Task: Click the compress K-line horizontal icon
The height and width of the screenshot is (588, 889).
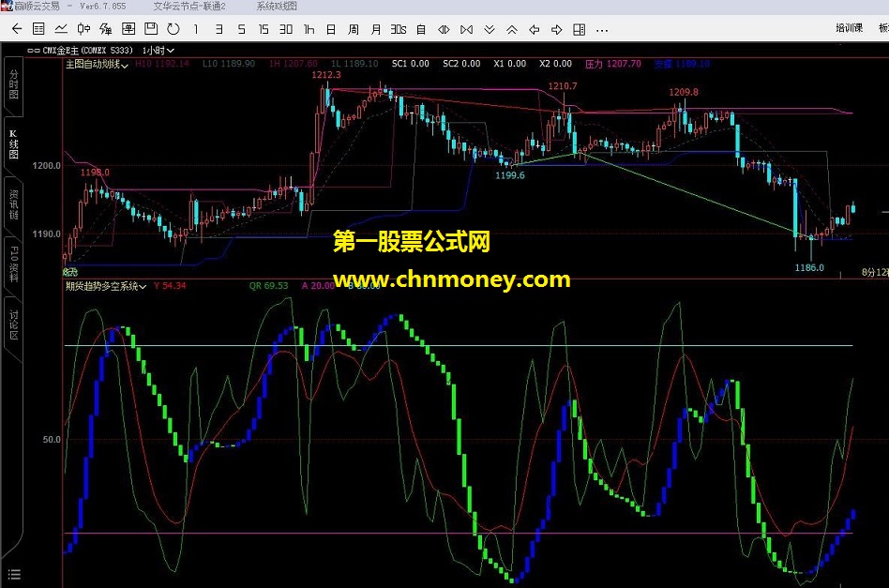Action: pyautogui.click(x=444, y=29)
